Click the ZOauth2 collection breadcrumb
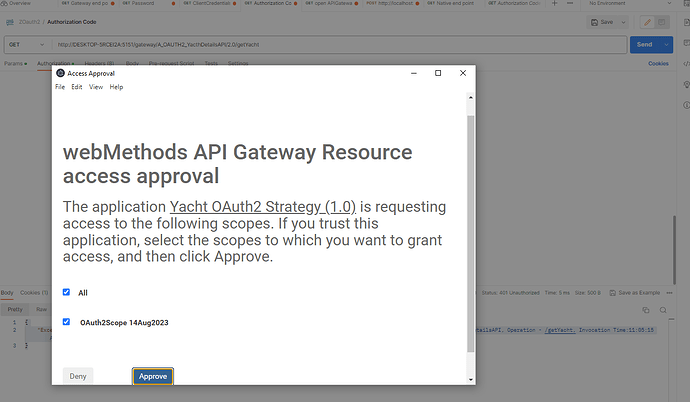The height and width of the screenshot is (402, 690). [x=29, y=22]
